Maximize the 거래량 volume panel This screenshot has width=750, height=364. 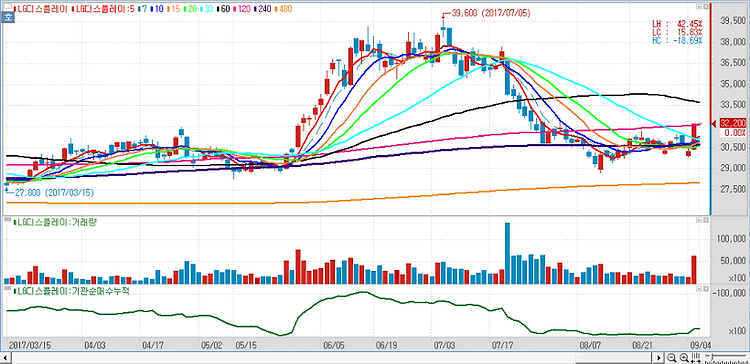click(x=706, y=221)
